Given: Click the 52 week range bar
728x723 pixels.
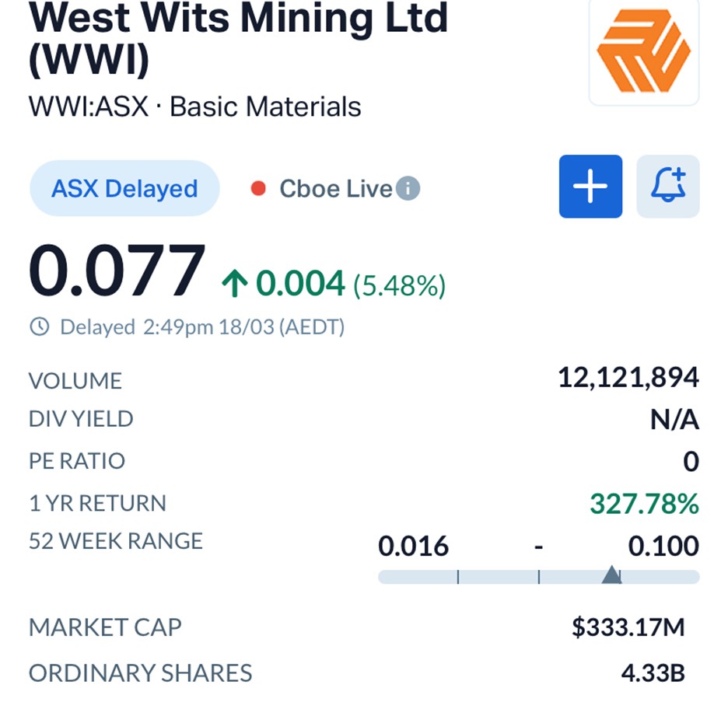Looking at the screenshot, I should 498,577.
